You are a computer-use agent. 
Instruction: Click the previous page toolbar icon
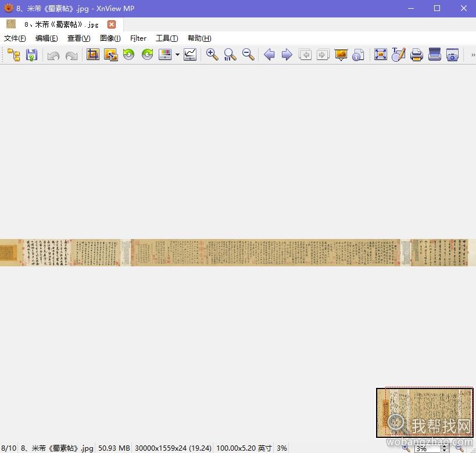tap(305, 55)
